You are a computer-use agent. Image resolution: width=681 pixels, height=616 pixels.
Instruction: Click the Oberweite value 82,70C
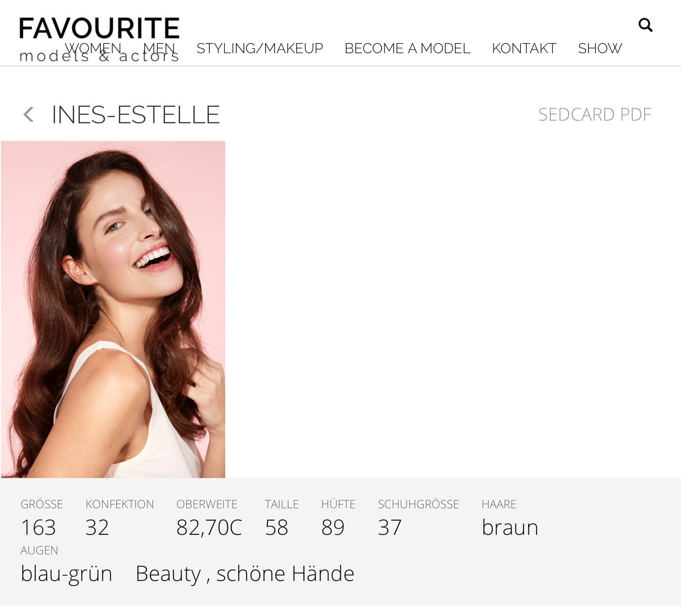[209, 528]
